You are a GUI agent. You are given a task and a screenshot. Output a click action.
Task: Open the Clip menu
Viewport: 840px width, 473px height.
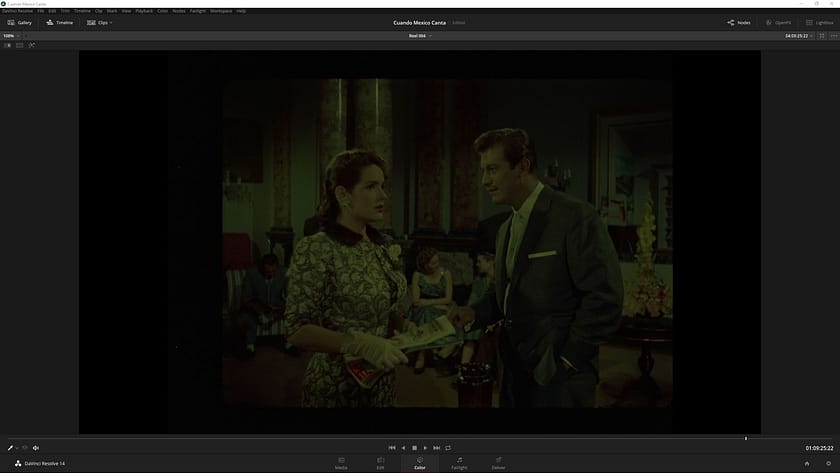tap(99, 11)
